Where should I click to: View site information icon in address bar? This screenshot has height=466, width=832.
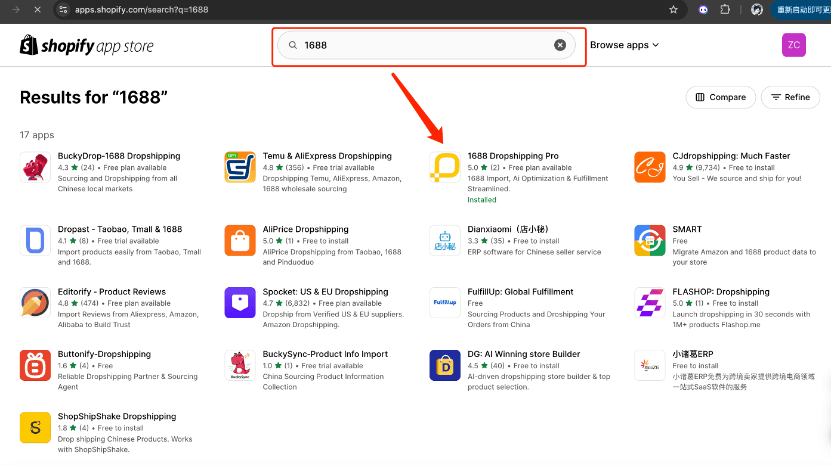point(63,10)
